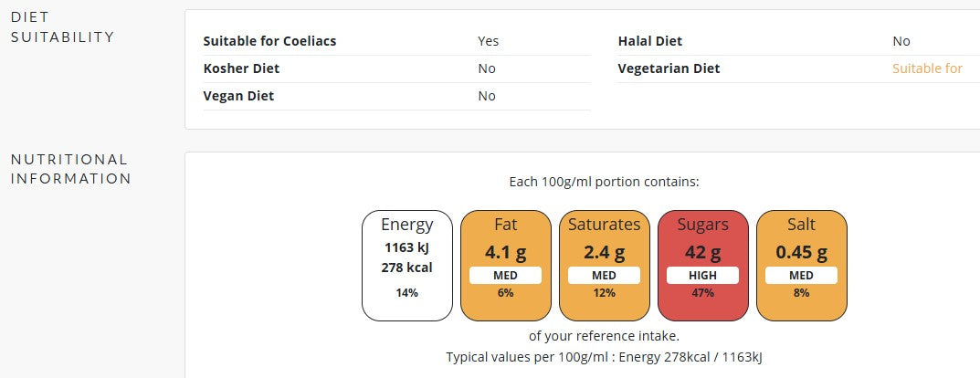The height and width of the screenshot is (378, 980).
Task: Select the Vegan Diet row
Action: click(397, 96)
